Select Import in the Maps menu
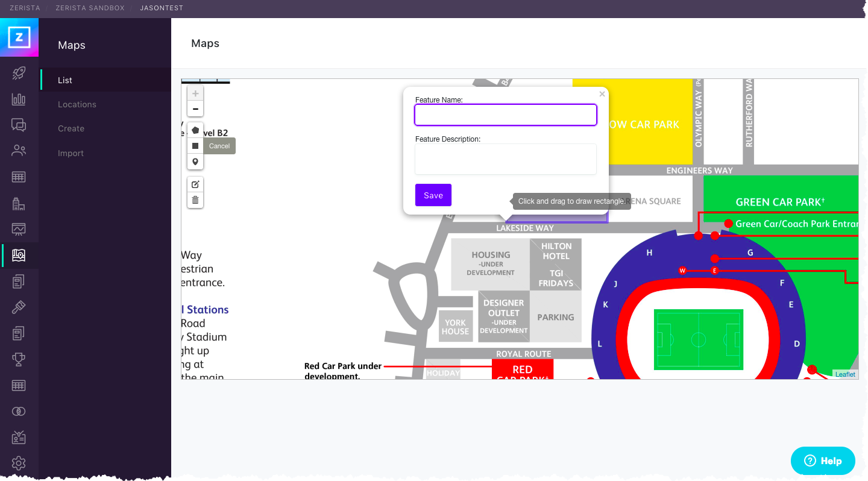Image resolution: width=868 pixels, height=481 pixels. pos(71,153)
